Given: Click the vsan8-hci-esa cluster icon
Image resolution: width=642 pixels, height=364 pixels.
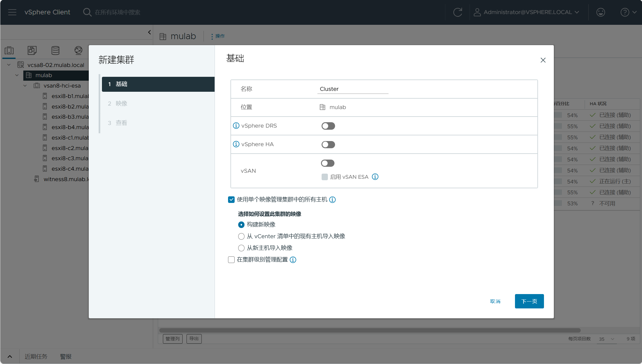Looking at the screenshot, I should point(37,85).
